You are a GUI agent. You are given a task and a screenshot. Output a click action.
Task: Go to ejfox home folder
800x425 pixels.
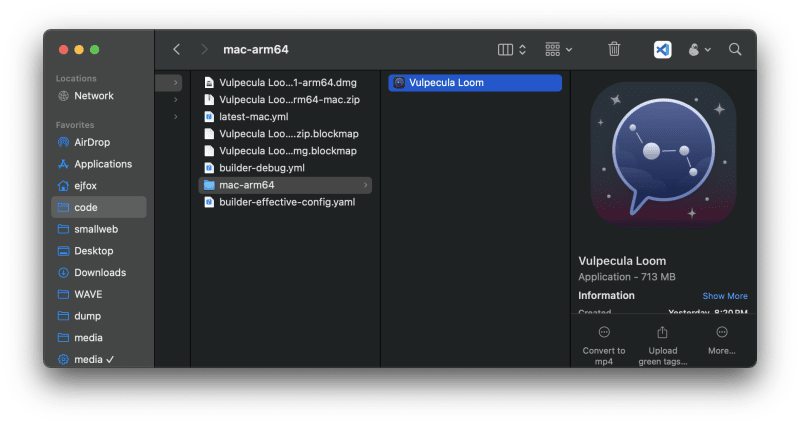pos(99,186)
